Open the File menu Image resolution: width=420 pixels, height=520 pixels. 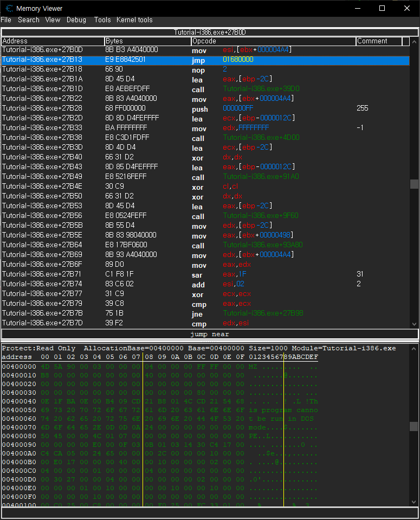[6, 20]
